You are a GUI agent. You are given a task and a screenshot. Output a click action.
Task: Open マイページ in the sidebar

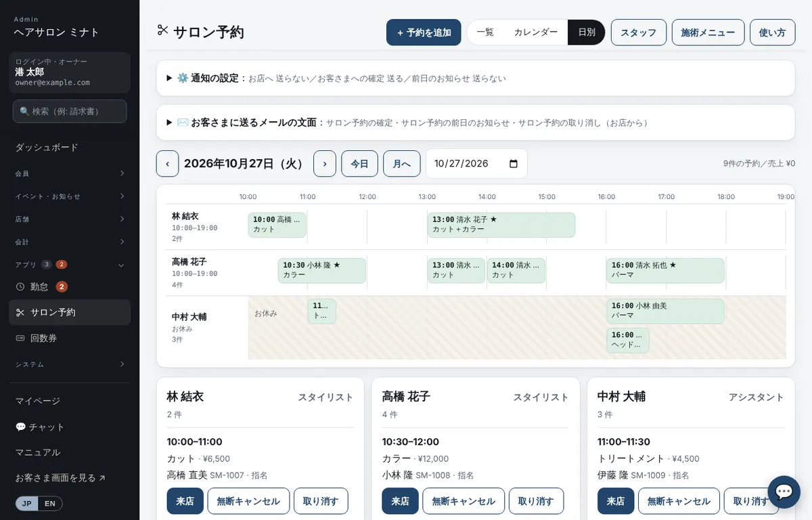pos(70,401)
